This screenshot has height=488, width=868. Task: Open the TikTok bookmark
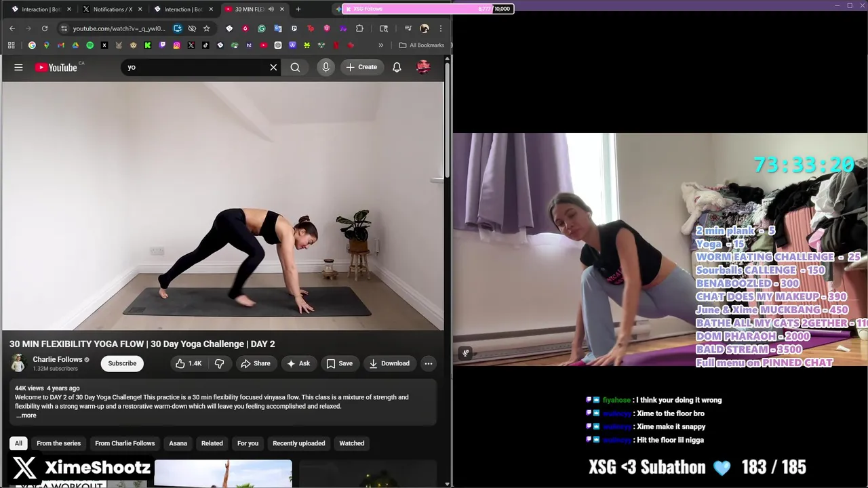tap(205, 45)
